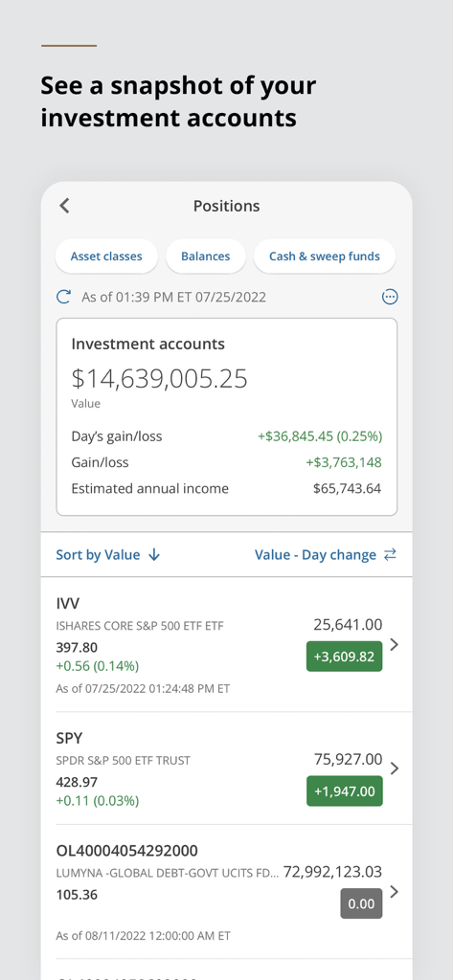Select the IVV ticker symbol
The width and height of the screenshot is (453, 980).
(68, 603)
